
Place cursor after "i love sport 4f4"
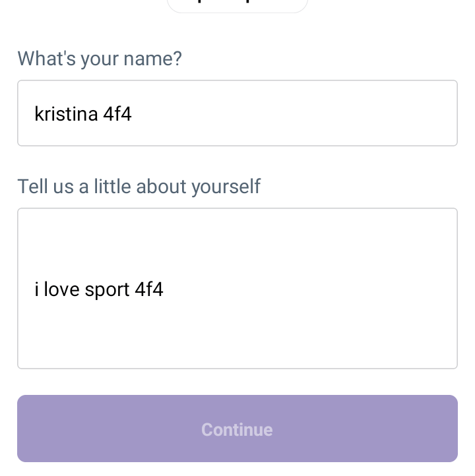(x=164, y=289)
